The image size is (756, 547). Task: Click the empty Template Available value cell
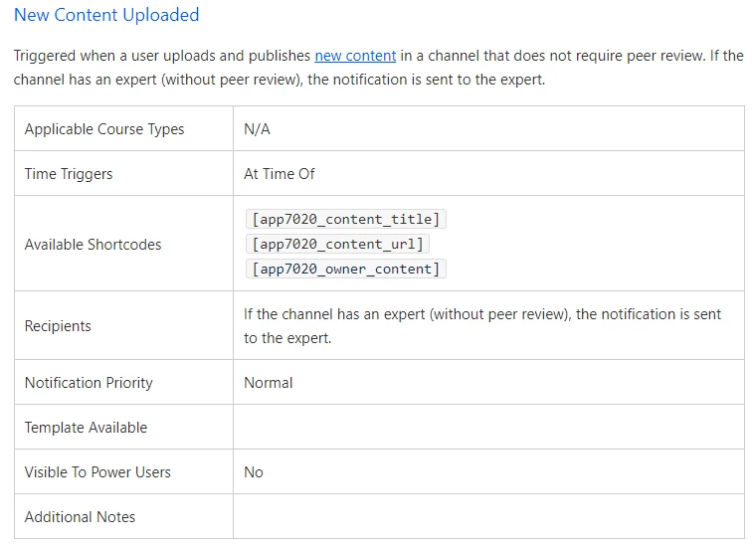487,428
